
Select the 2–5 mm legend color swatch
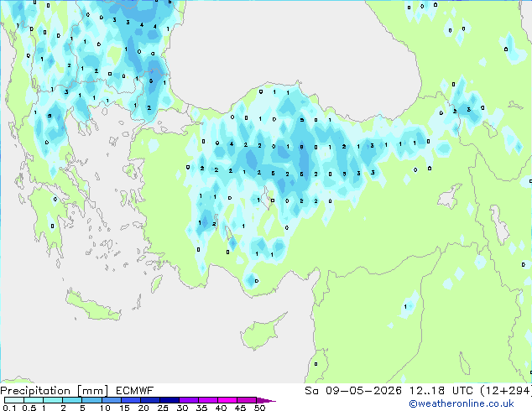point(72,400)
